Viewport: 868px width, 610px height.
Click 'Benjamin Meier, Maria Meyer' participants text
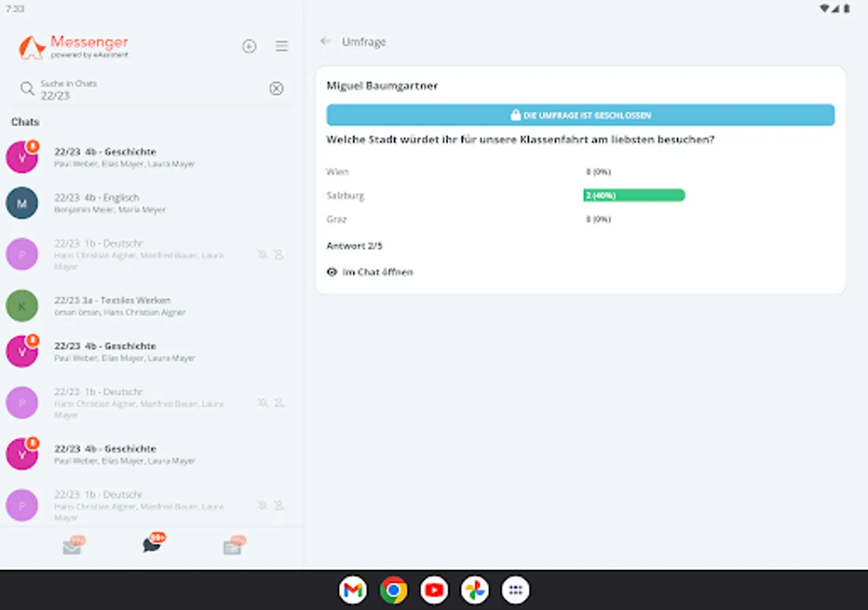coord(110,210)
